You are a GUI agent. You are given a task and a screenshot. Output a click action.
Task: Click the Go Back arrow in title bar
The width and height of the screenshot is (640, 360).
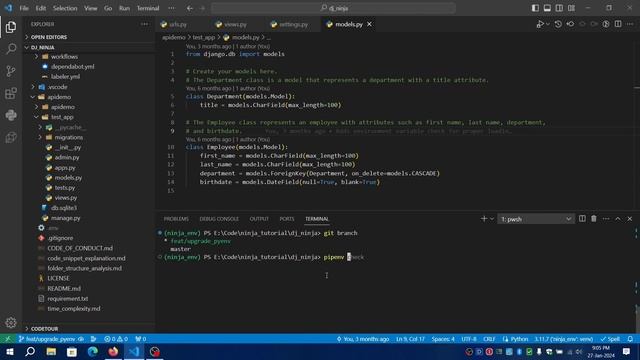190,8
